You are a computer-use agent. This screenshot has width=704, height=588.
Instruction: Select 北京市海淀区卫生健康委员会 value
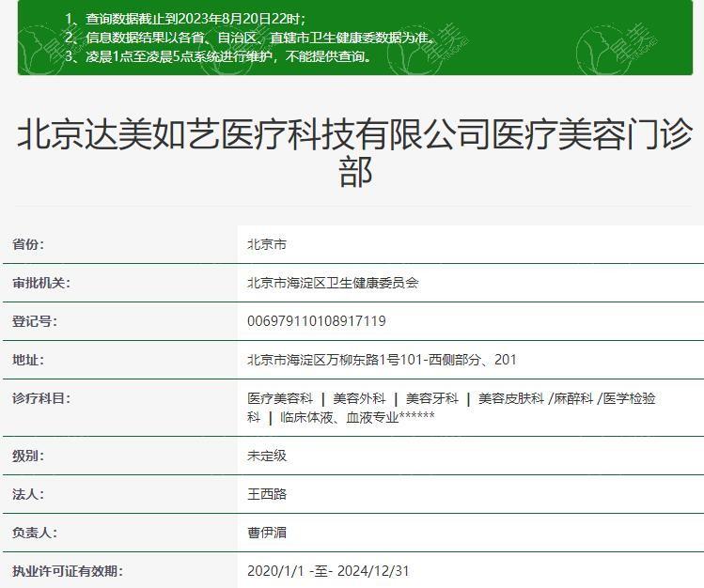[x=333, y=283]
